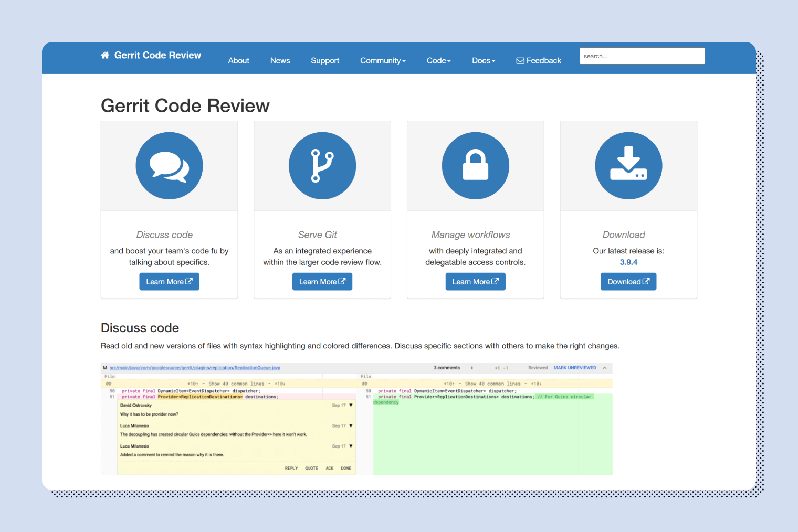This screenshot has width=798, height=532.
Task: Click the Manage workflows card title
Action: pos(471,235)
